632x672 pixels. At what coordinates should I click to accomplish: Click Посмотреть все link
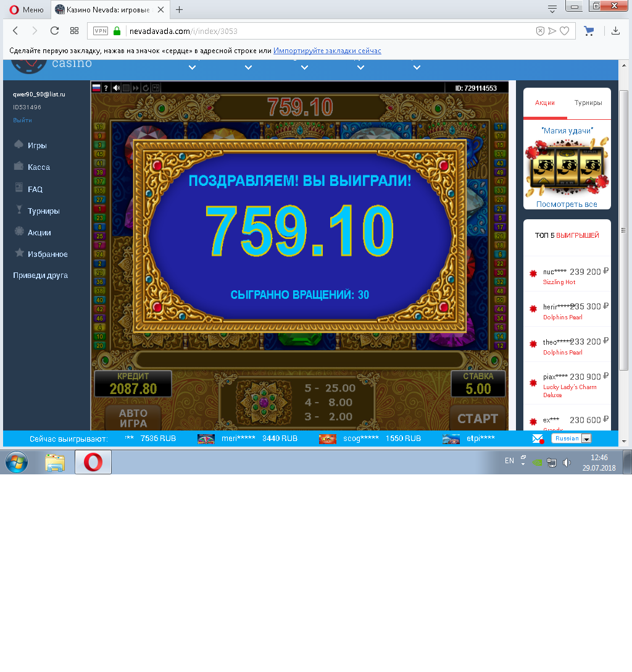(567, 204)
